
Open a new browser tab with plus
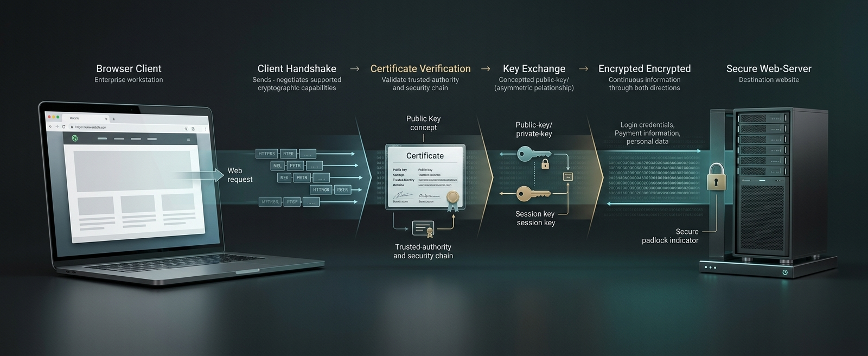pos(114,119)
